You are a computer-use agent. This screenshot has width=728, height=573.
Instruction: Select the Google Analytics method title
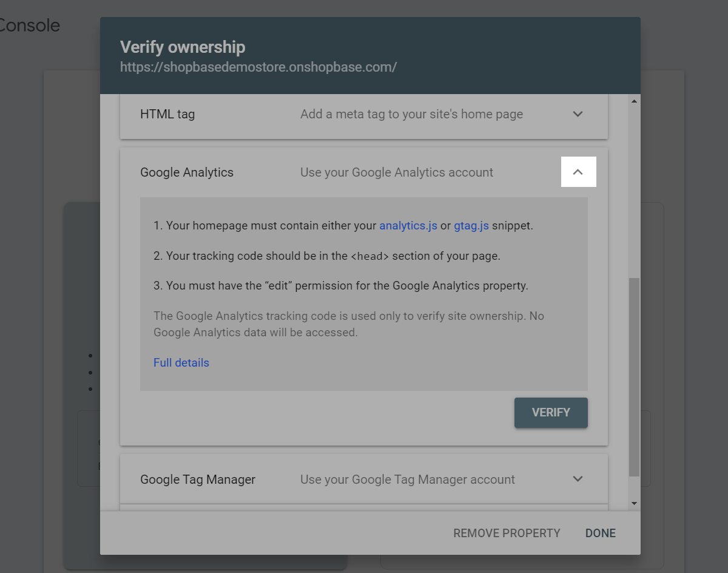(x=187, y=172)
